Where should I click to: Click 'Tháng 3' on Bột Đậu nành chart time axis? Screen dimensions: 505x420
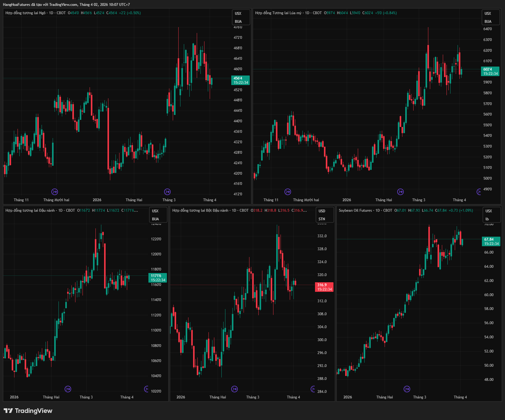[253, 397]
